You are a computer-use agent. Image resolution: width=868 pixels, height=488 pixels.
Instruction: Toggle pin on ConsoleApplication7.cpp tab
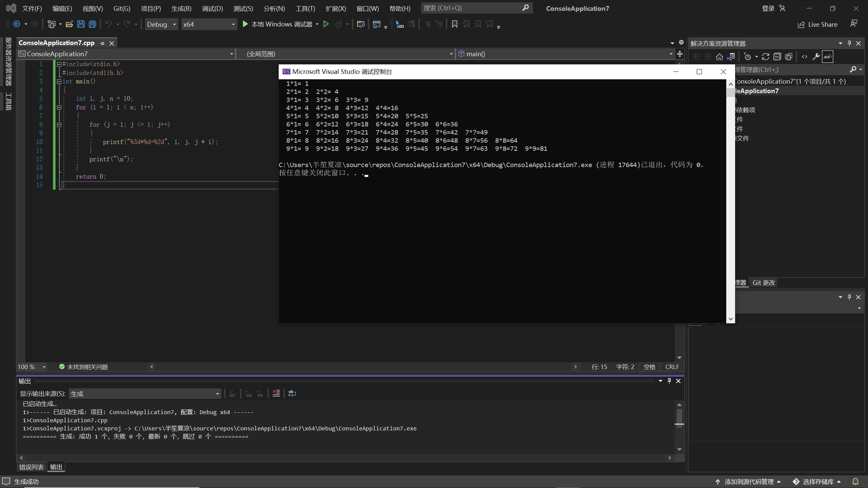click(x=102, y=43)
